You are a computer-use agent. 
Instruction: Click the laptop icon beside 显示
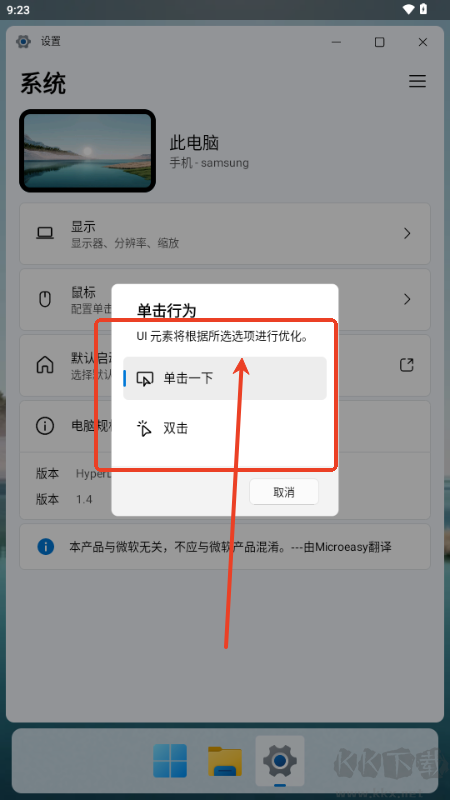tap(45, 233)
